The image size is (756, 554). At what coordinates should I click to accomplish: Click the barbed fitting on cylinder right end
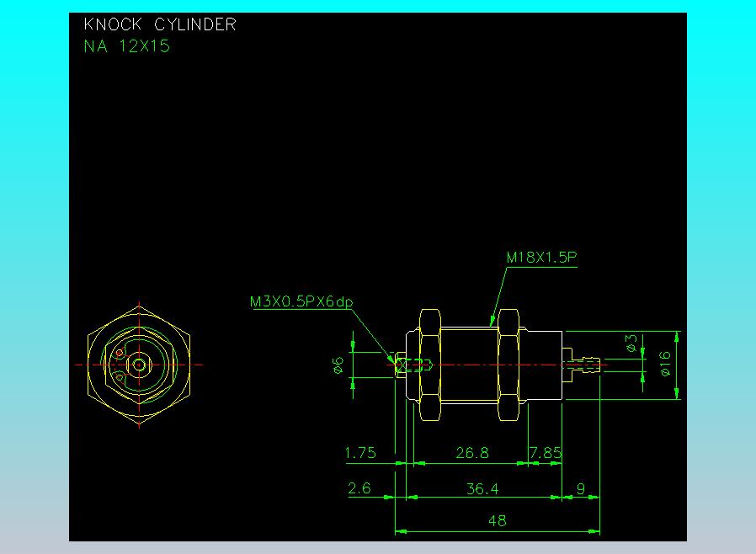582,365
